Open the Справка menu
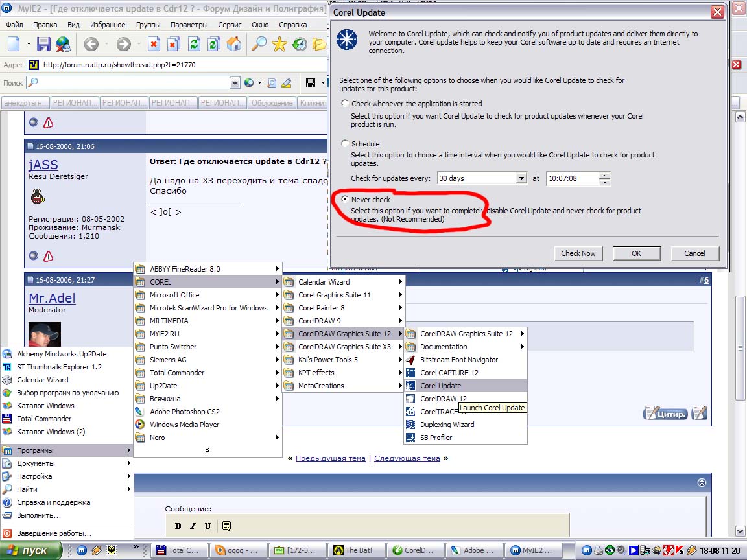The height and width of the screenshot is (560, 747). click(x=292, y=25)
